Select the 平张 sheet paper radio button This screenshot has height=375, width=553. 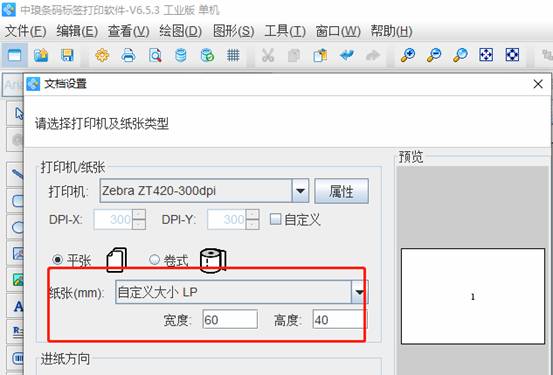click(57, 260)
